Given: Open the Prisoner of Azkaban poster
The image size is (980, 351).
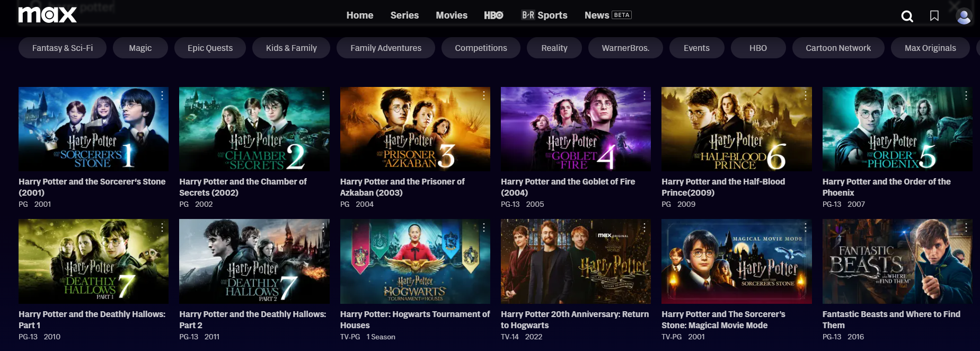Looking at the screenshot, I should pyautogui.click(x=415, y=129).
